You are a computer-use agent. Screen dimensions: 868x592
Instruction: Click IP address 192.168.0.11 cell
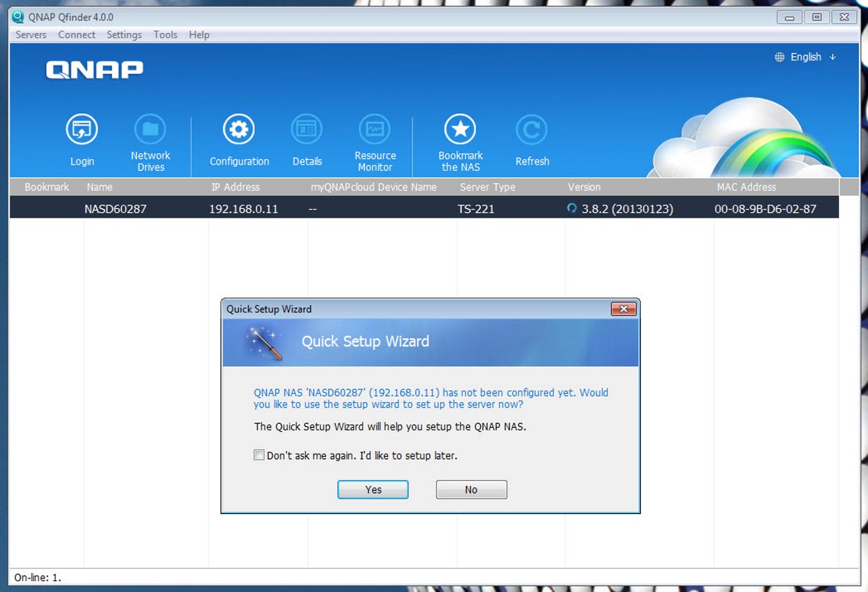pyautogui.click(x=243, y=209)
